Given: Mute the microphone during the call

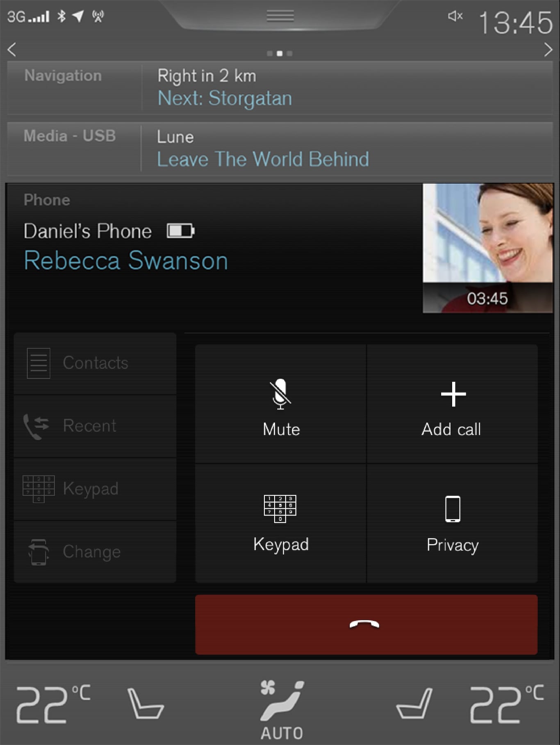Looking at the screenshot, I should pos(281,405).
